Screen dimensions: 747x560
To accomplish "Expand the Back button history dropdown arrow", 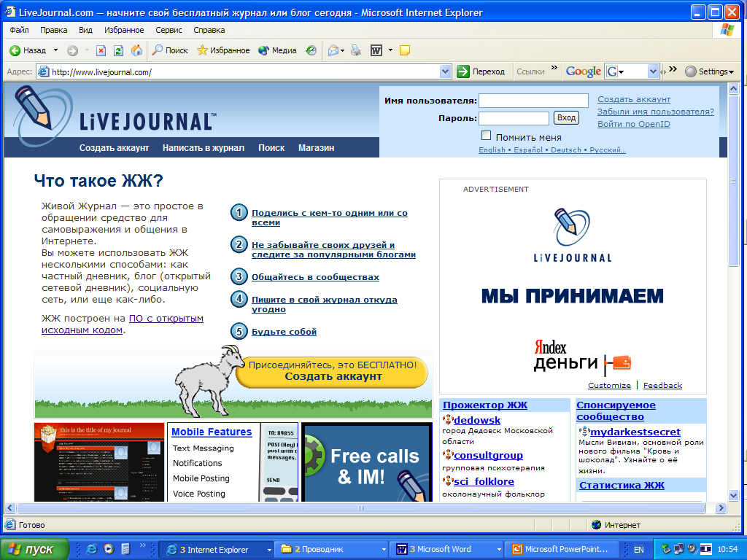I will pos(55,50).
